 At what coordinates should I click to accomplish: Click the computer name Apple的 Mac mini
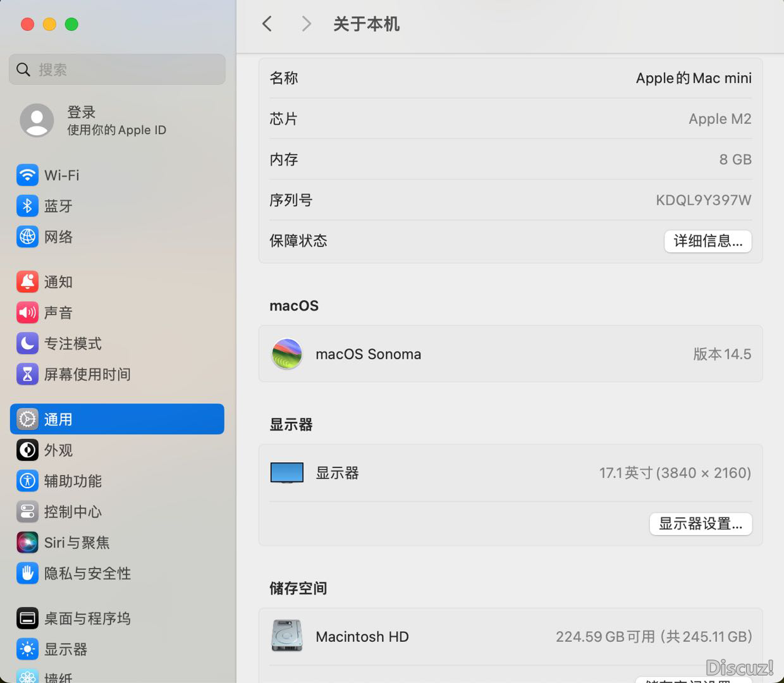[x=694, y=78]
